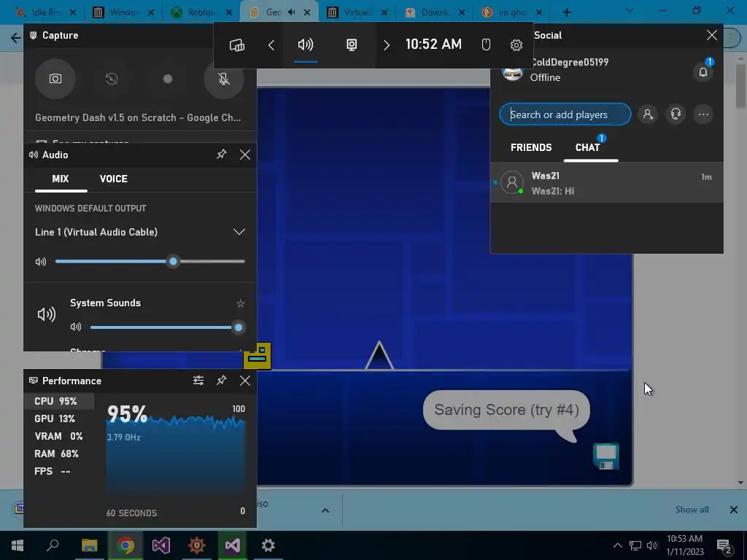Open Performance widget options icon
747x560 pixels.
tap(198, 381)
